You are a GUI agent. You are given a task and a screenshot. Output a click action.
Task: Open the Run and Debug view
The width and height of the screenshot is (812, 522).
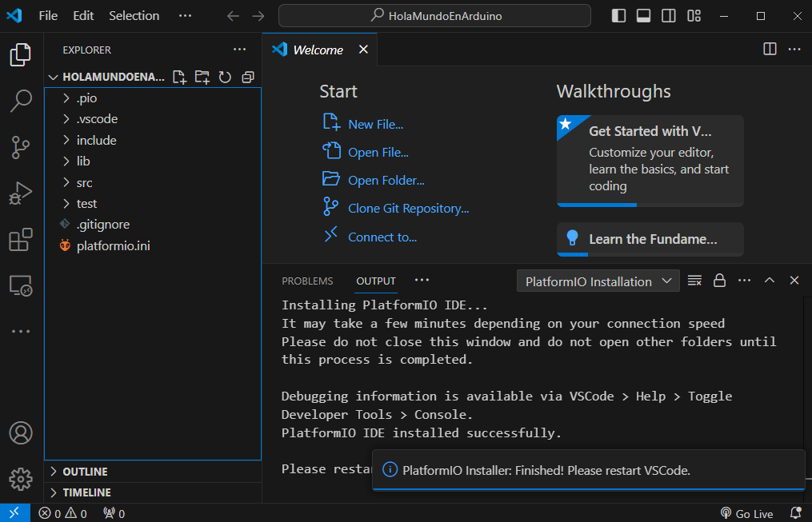click(x=21, y=193)
